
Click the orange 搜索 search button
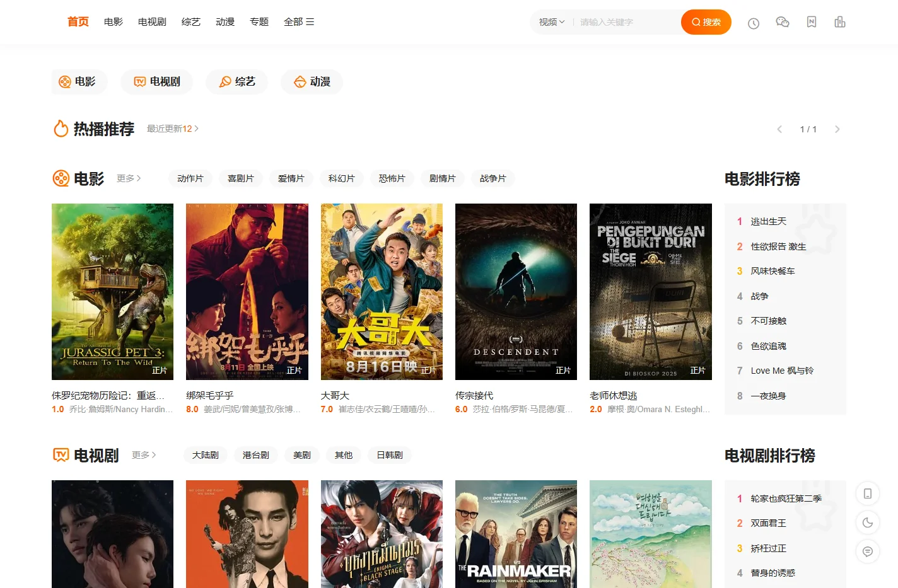pyautogui.click(x=706, y=22)
